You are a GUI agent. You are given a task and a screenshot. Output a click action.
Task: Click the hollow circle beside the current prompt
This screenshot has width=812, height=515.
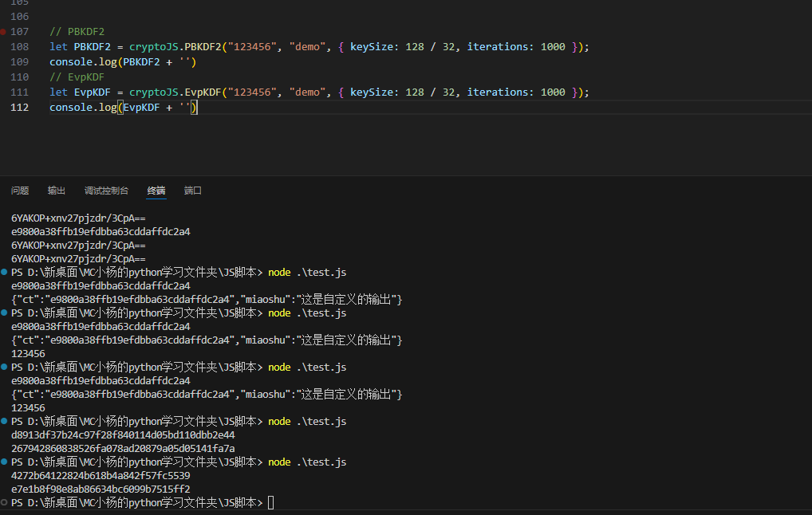5,503
